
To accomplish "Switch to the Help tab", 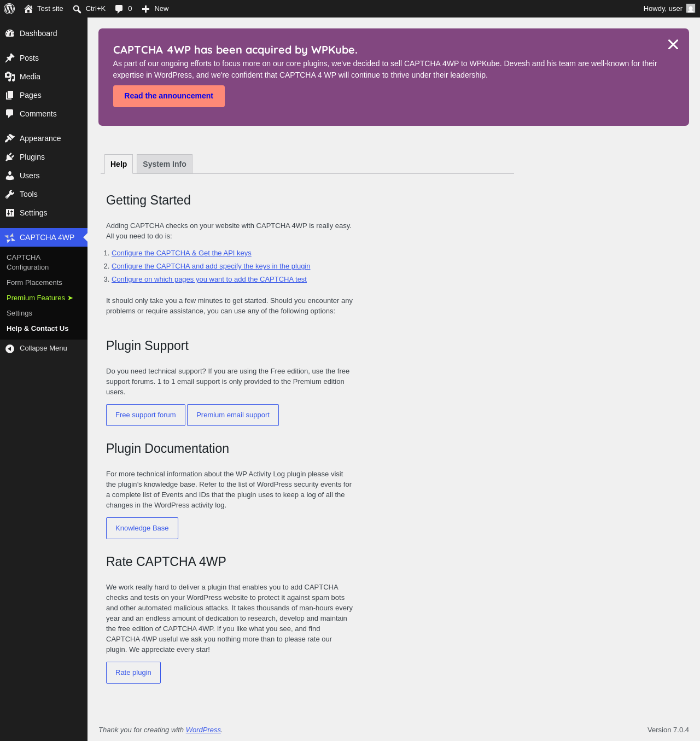I will 119,164.
